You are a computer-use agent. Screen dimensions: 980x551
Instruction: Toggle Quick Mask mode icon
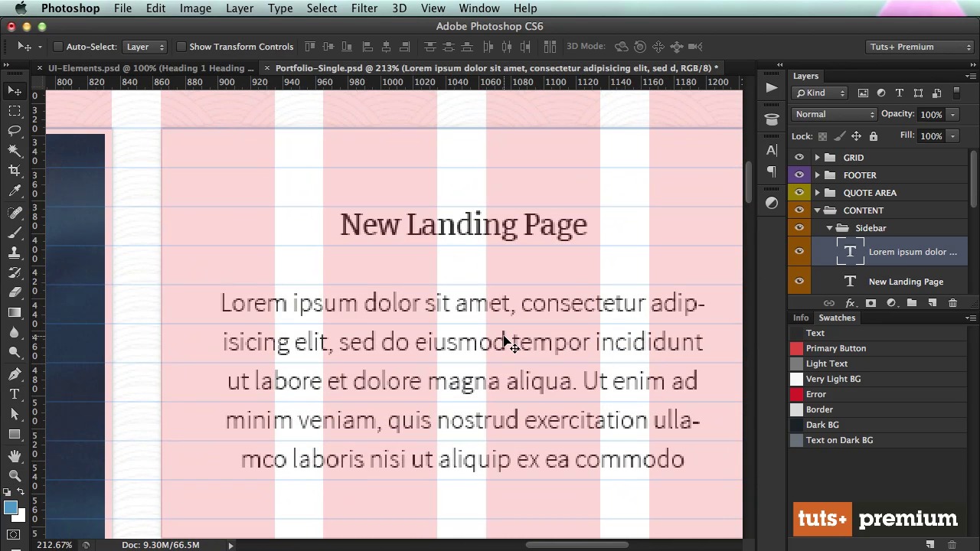[14, 534]
